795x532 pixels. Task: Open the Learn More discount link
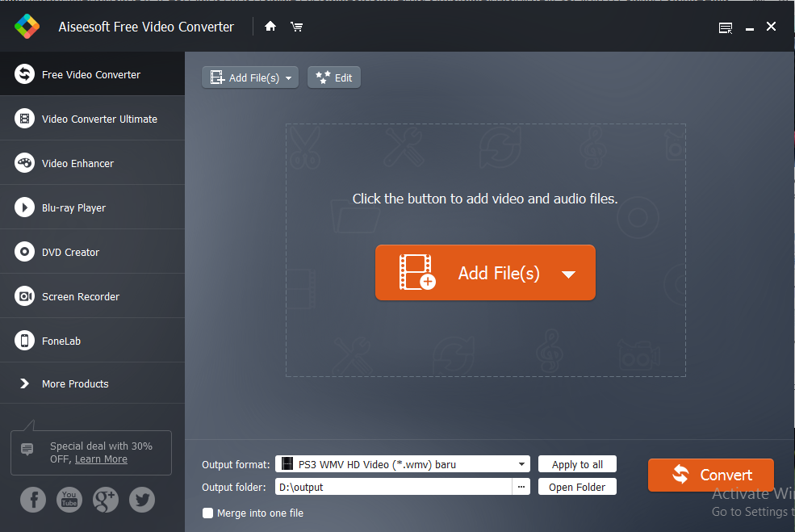click(x=100, y=459)
